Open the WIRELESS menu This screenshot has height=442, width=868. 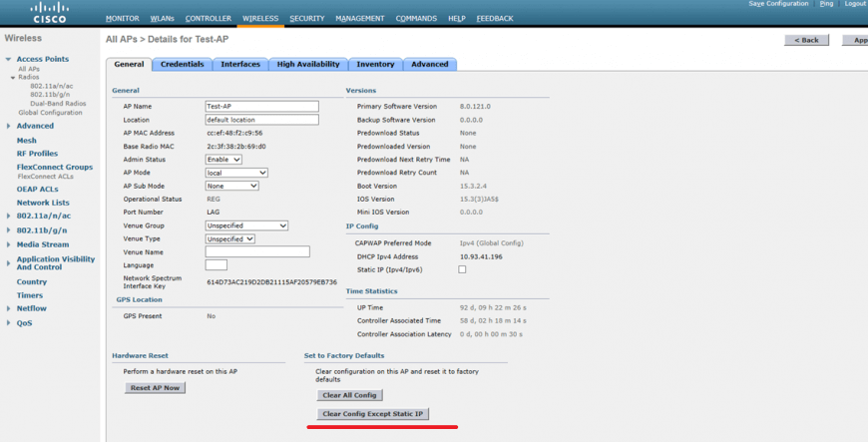coord(260,18)
